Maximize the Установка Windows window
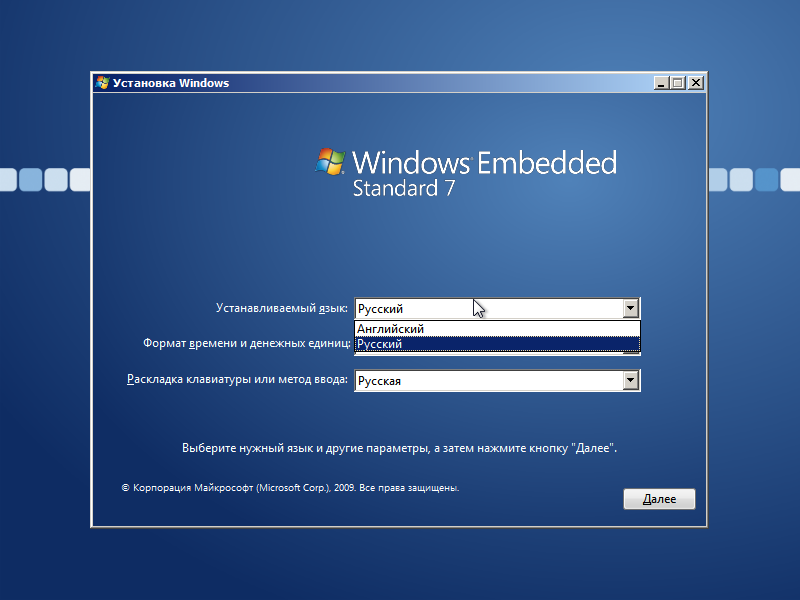The image size is (800, 600). coord(678,83)
